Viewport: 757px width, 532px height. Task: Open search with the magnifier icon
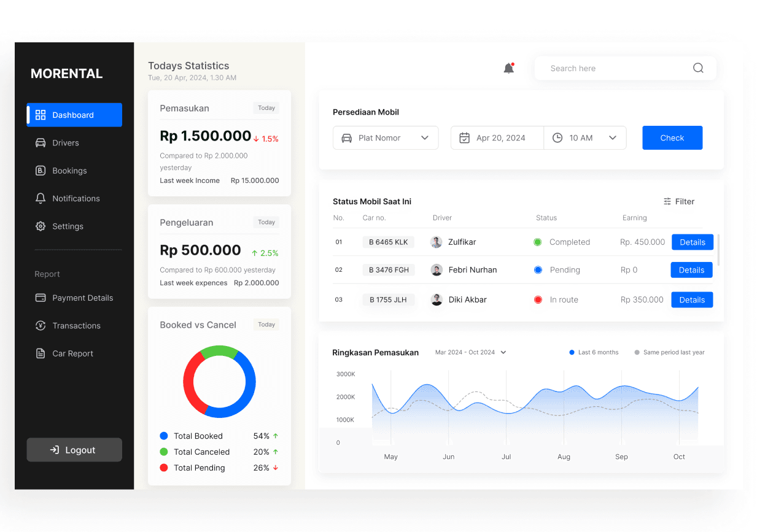click(697, 68)
